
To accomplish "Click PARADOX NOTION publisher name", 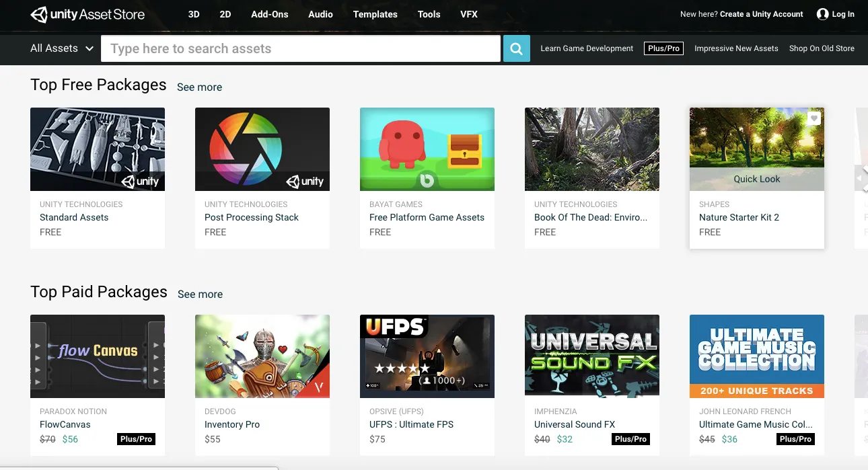I will [x=73, y=411].
